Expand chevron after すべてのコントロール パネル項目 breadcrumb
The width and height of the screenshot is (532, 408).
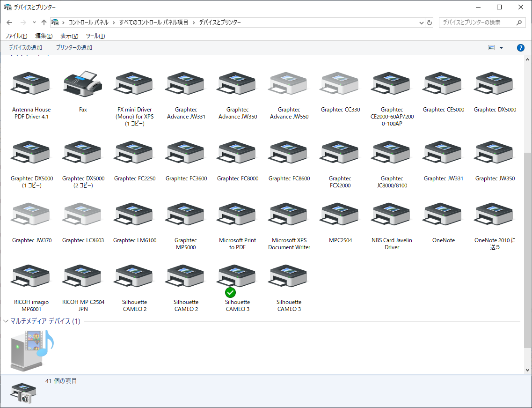(194, 22)
